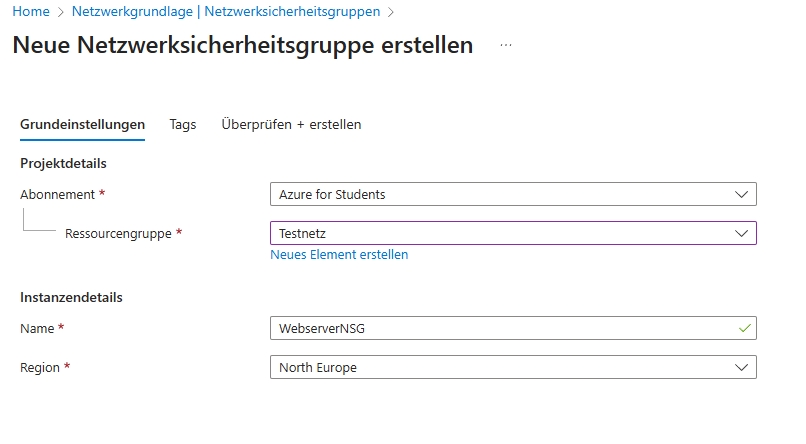Click the Region field label
This screenshot has height=444, width=806.
40,367
